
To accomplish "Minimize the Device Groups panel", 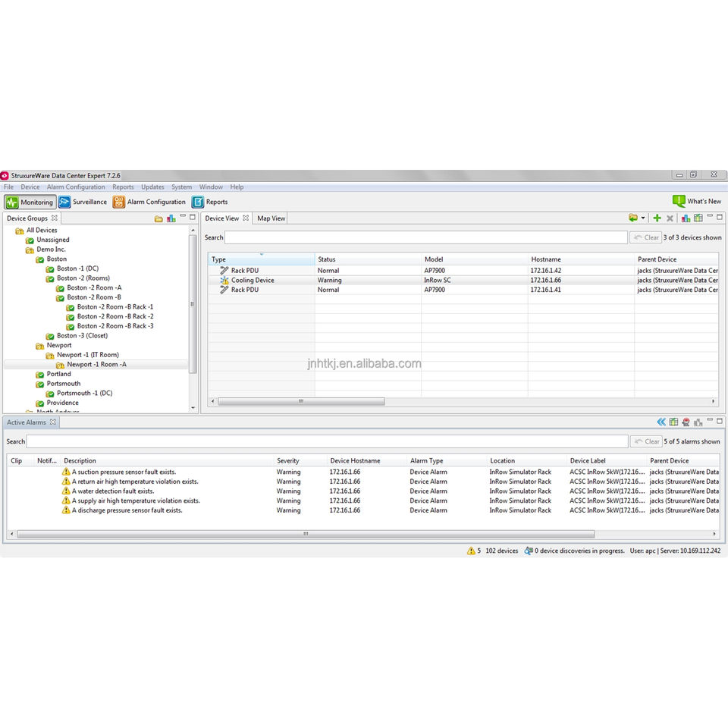I will 183,216.
